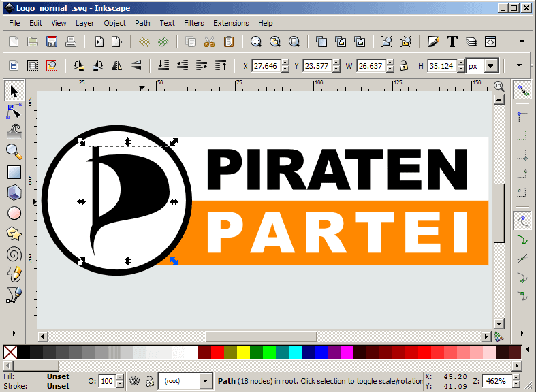Click the horizontal scrollbar left arrow

43,337
